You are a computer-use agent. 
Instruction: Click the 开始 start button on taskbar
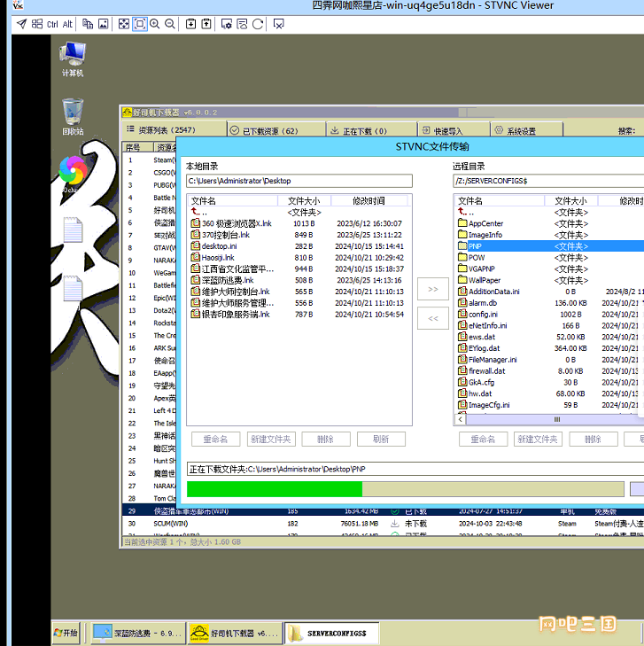tap(66, 633)
